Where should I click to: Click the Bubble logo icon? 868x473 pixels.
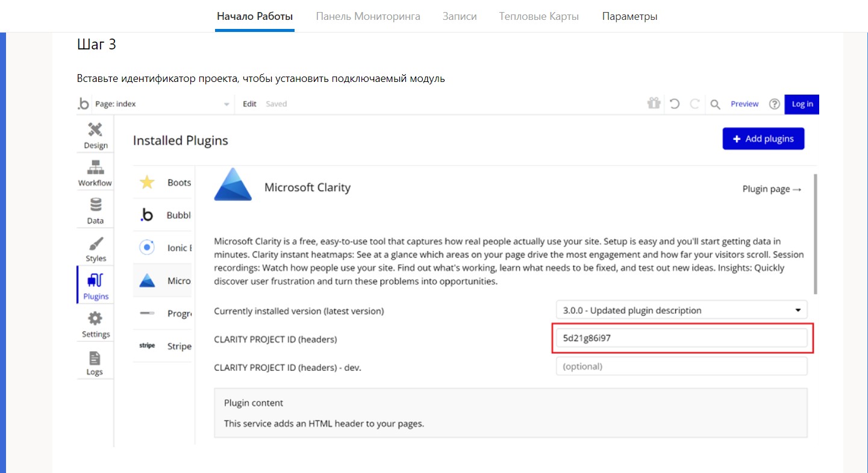tap(84, 104)
